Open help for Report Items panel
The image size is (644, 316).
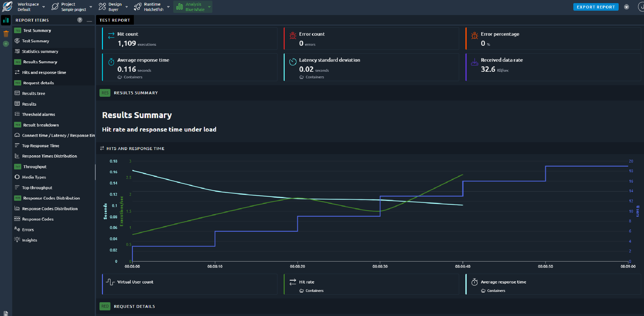80,20
